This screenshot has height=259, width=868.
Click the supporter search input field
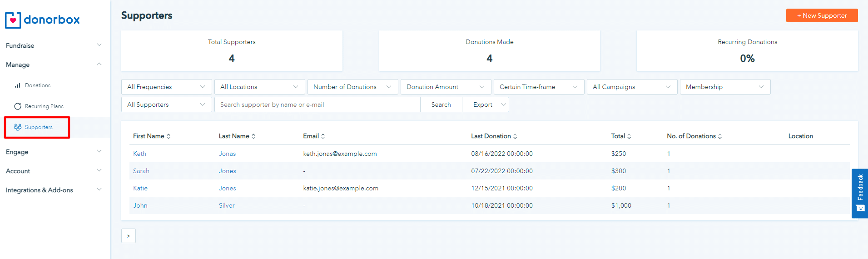pos(317,105)
